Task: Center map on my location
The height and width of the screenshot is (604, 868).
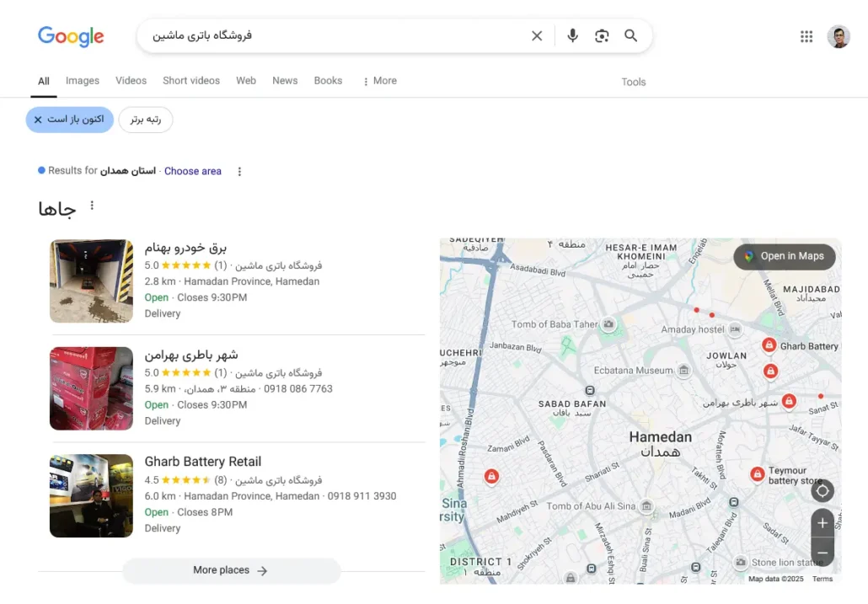Action: (822, 490)
